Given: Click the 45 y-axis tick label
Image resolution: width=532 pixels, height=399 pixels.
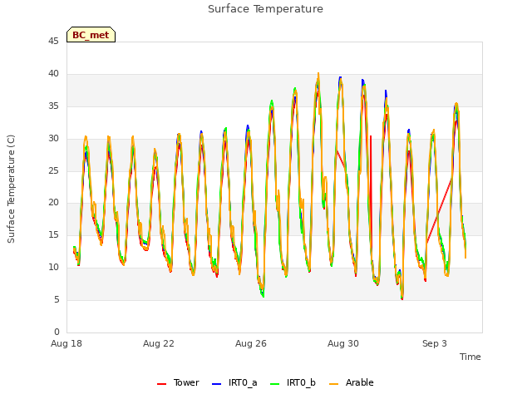Looking at the screenshot, I should [x=53, y=41].
